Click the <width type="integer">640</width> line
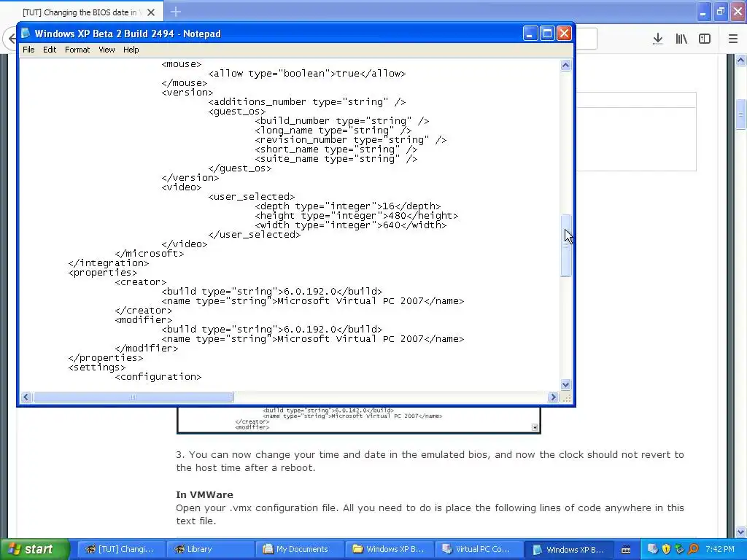747x560 pixels. point(351,225)
